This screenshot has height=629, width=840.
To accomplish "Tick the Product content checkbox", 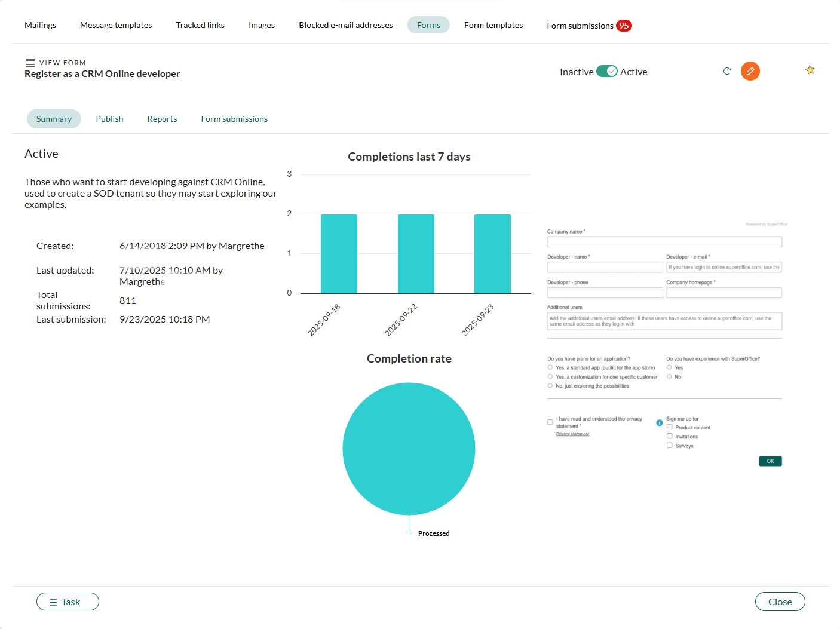I will tap(670, 427).
